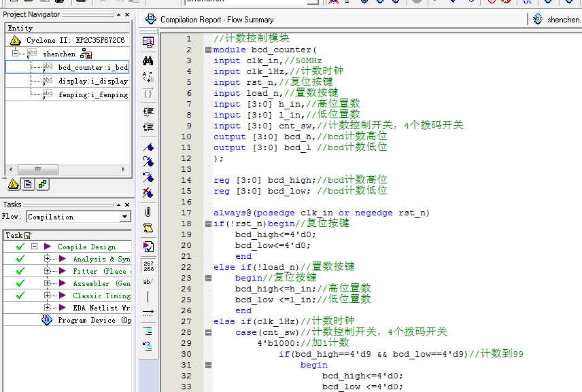Image resolution: width=582 pixels, height=392 pixels.
Task: Collapse the module bcd_counter code block
Action: tap(208, 50)
